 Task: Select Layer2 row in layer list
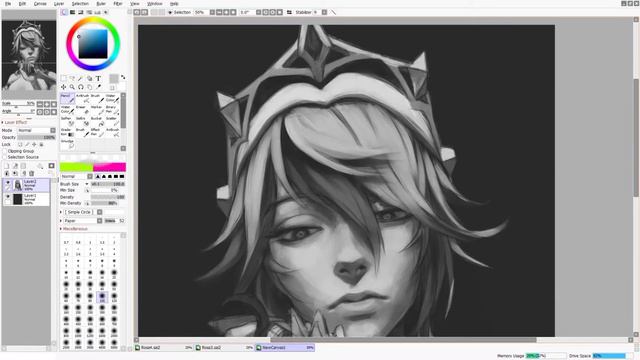(x=26, y=185)
